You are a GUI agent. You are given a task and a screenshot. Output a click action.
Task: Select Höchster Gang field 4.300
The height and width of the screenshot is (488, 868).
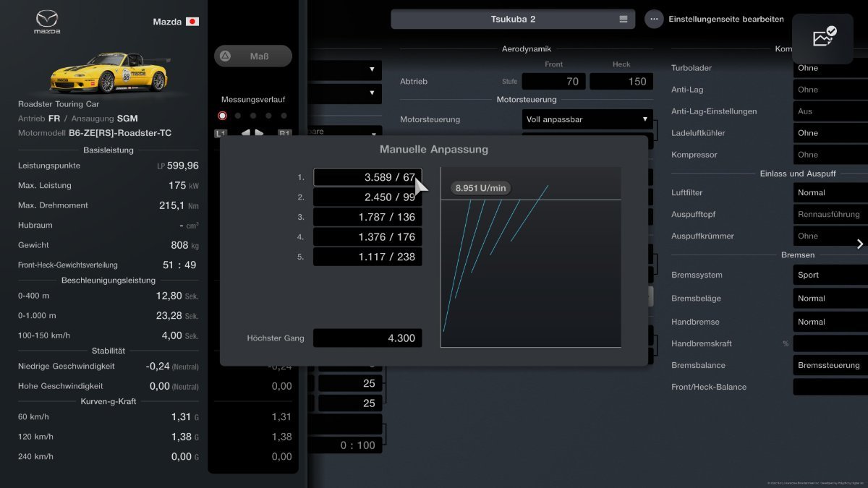pos(367,338)
